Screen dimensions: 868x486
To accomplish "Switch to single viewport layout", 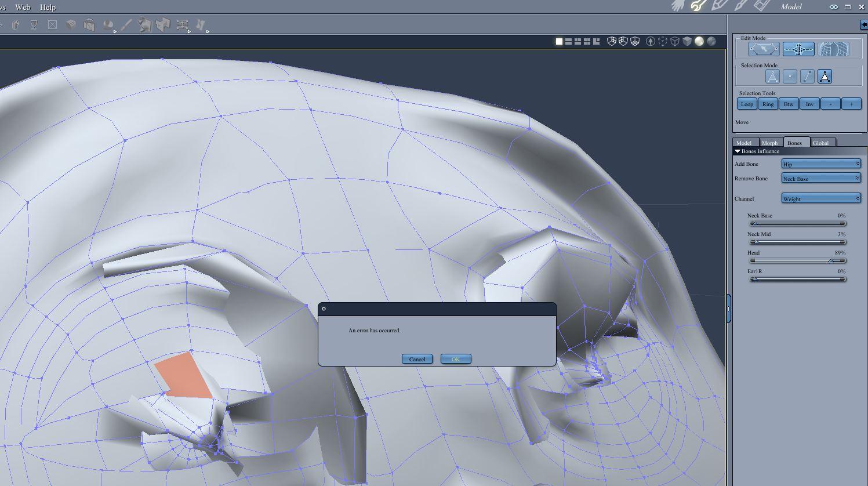I will [559, 41].
